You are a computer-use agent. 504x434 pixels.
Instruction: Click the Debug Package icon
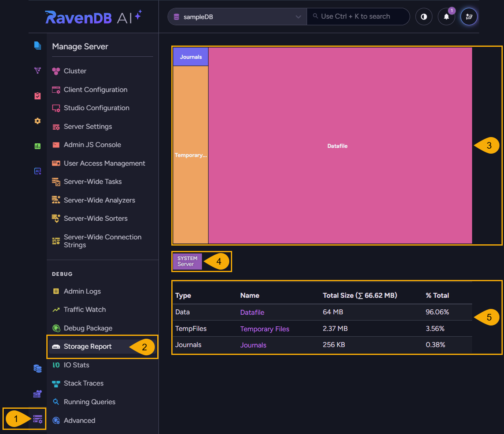tap(56, 328)
